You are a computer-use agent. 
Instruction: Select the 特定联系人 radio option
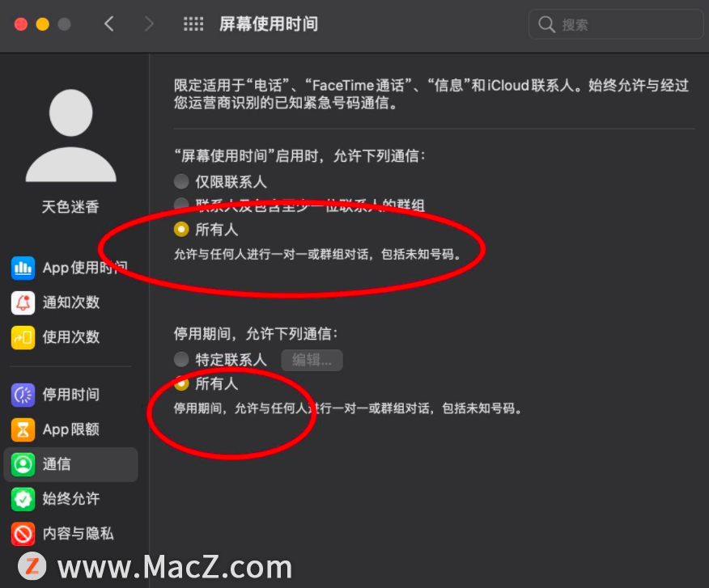181,360
